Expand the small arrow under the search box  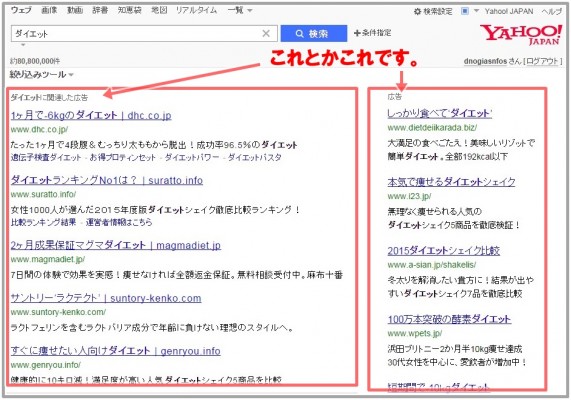[23, 45]
